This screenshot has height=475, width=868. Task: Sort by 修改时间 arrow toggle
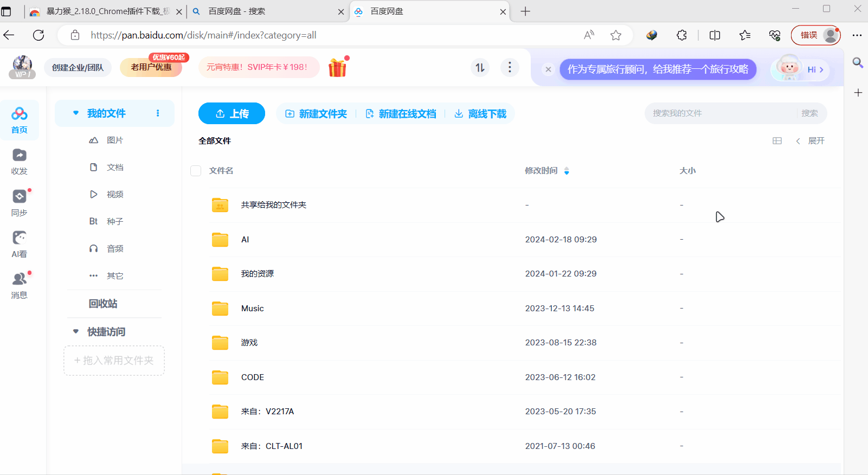(x=567, y=171)
